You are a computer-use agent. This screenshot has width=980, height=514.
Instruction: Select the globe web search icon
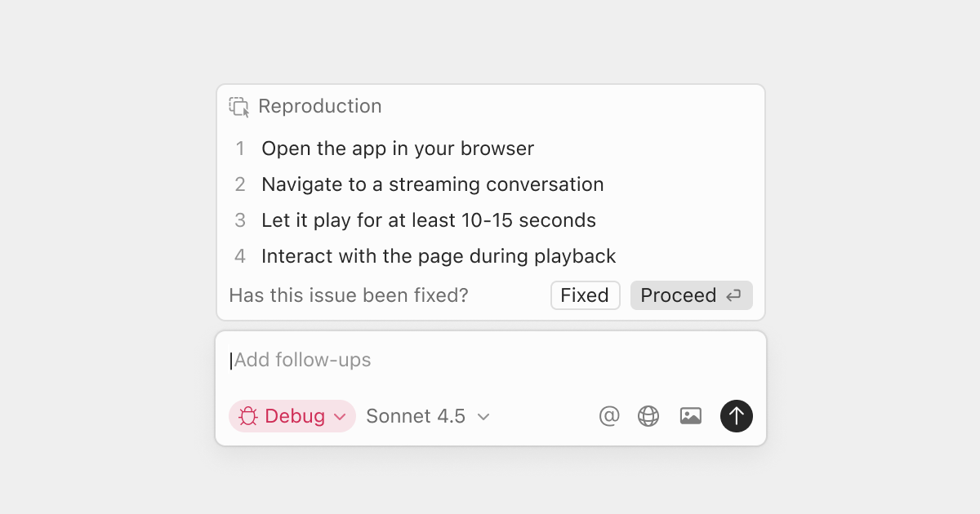[648, 416]
